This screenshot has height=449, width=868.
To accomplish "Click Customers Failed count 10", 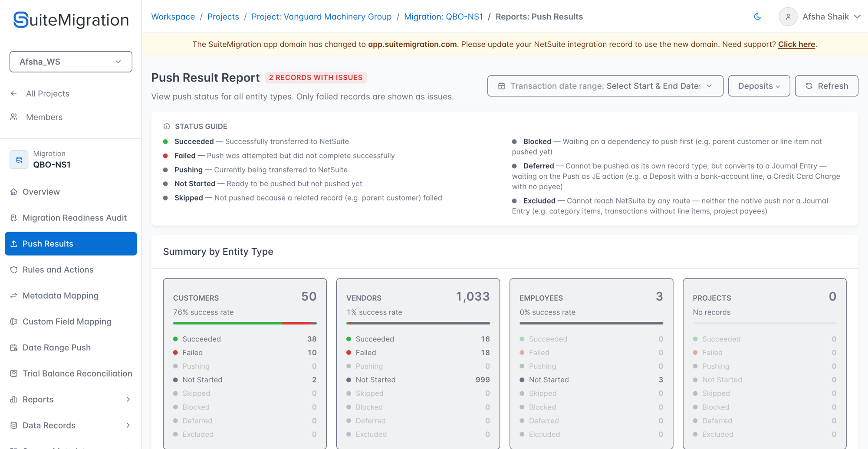I will pyautogui.click(x=312, y=353).
